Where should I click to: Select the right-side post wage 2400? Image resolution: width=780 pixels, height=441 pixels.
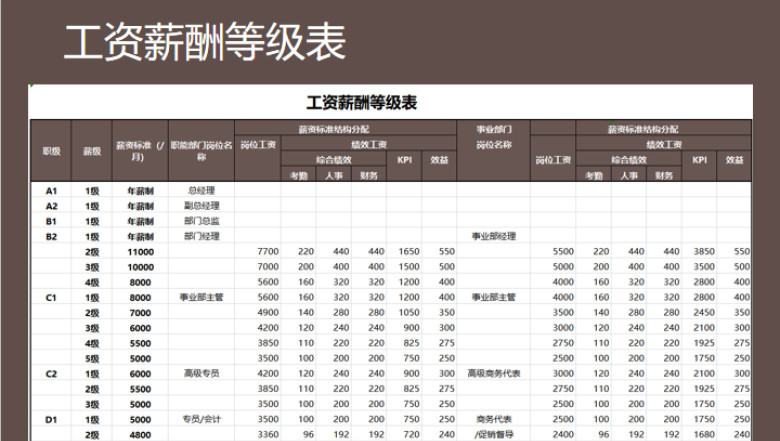(563, 435)
